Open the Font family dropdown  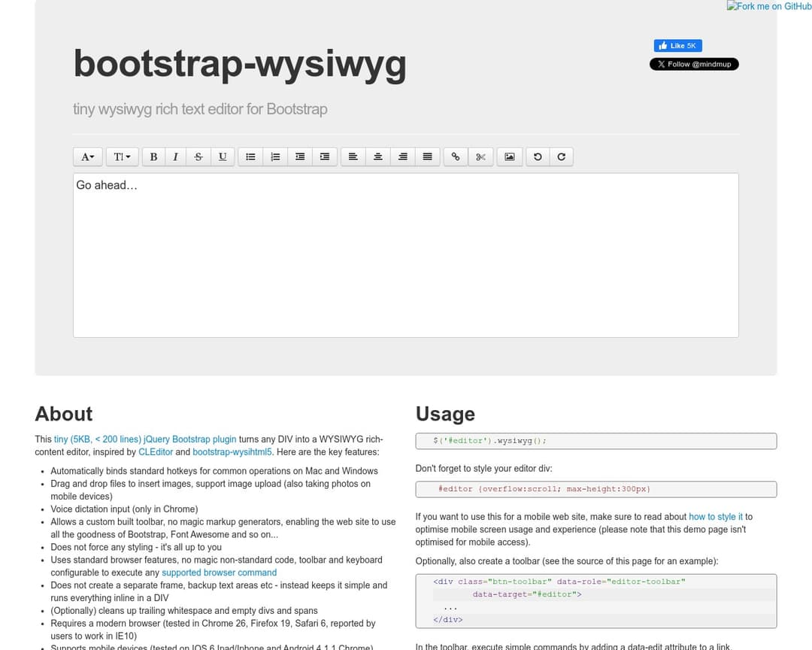pos(87,156)
